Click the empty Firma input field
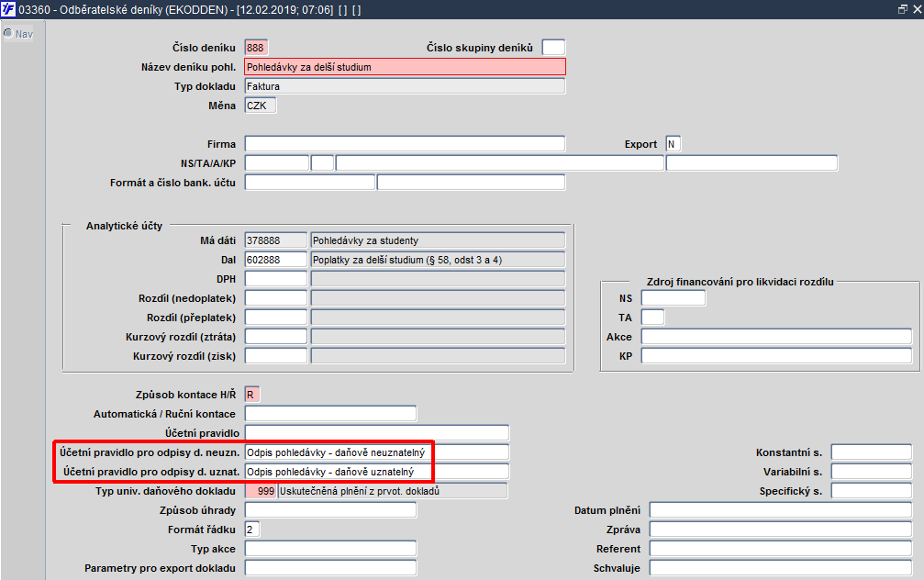 [405, 144]
